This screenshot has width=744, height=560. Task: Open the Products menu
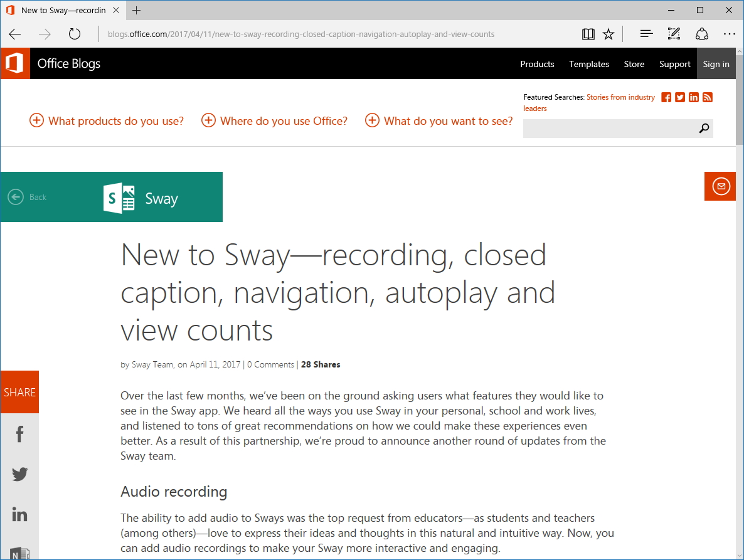537,64
